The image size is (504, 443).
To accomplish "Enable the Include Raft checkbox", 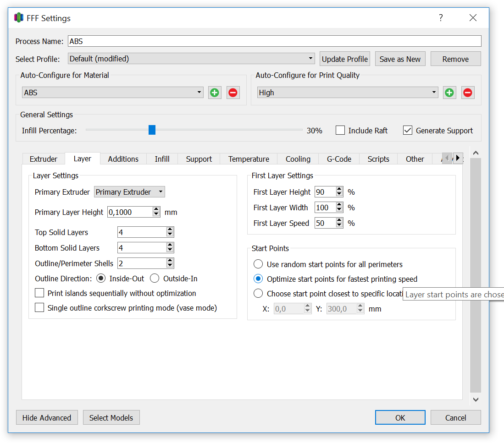I will pyautogui.click(x=340, y=130).
